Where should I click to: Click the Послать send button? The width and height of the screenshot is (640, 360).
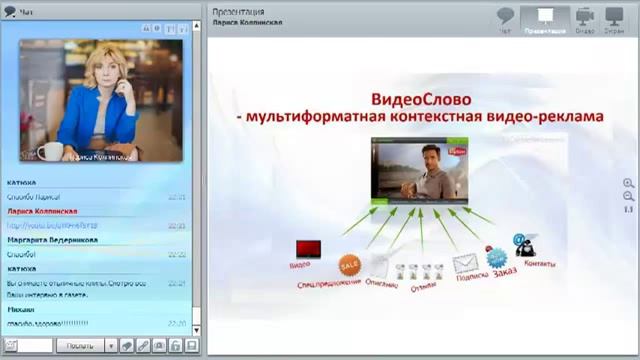[80, 346]
